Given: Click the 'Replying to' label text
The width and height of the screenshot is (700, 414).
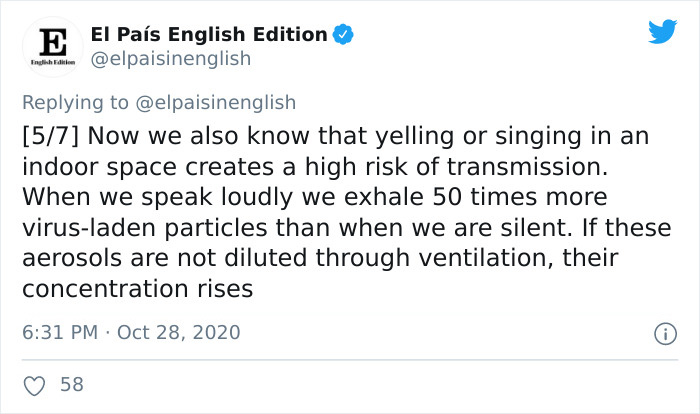Looking at the screenshot, I should click(75, 102).
